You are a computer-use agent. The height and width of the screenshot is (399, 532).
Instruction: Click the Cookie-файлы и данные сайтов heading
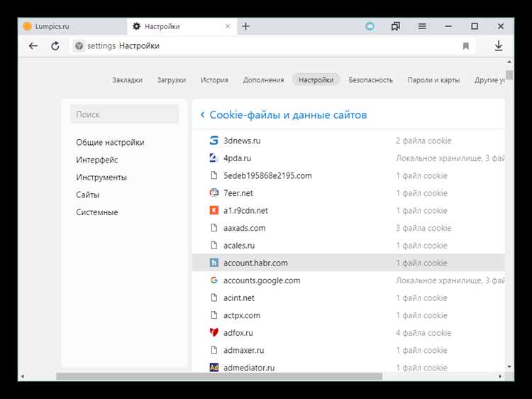(288, 115)
